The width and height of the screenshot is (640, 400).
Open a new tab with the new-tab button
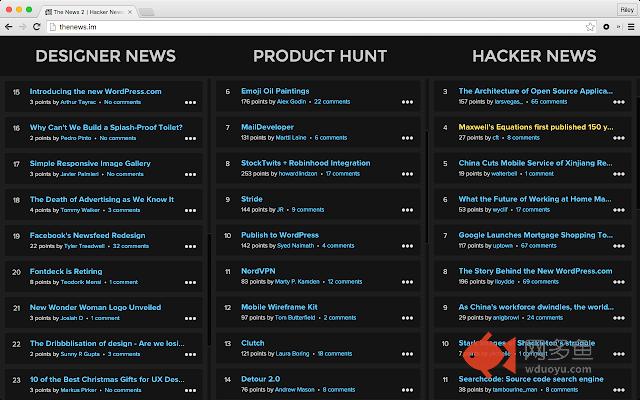147,12
